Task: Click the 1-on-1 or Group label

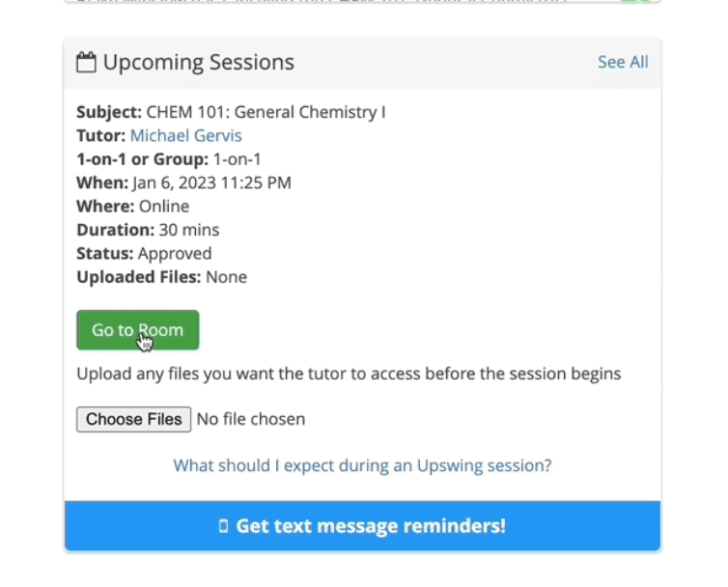Action: coord(142,159)
